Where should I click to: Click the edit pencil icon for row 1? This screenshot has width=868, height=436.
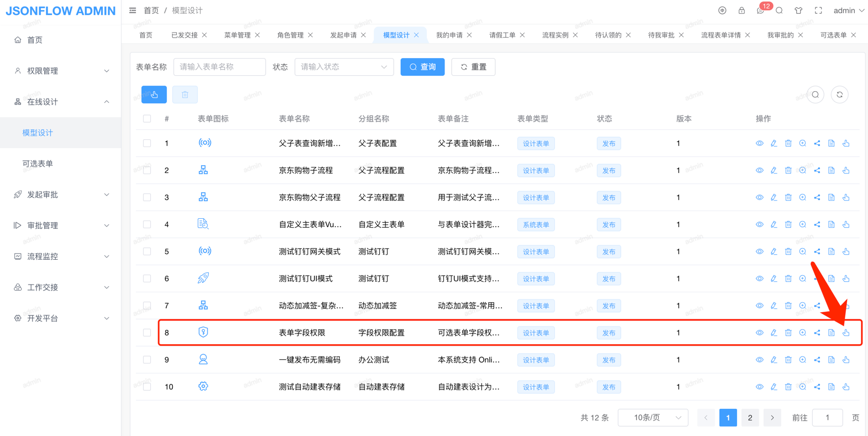point(774,143)
